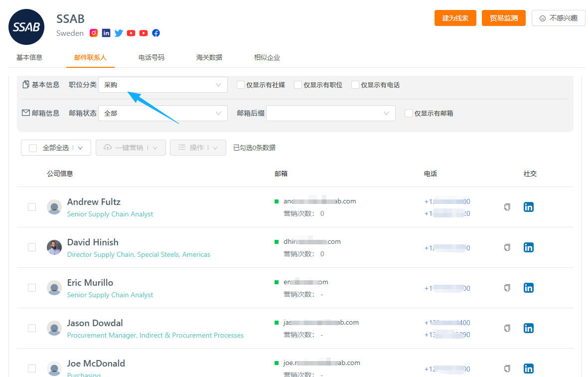Click the 不感兴趣 button

559,18
